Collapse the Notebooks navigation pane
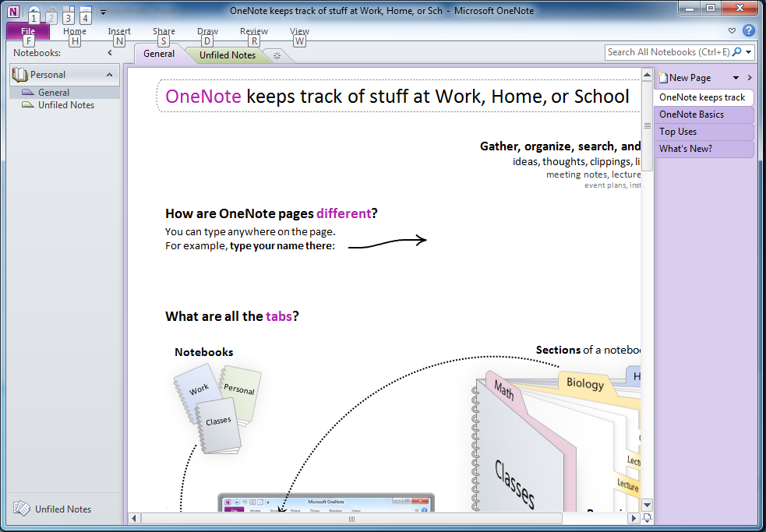766x532 pixels. 110,53
